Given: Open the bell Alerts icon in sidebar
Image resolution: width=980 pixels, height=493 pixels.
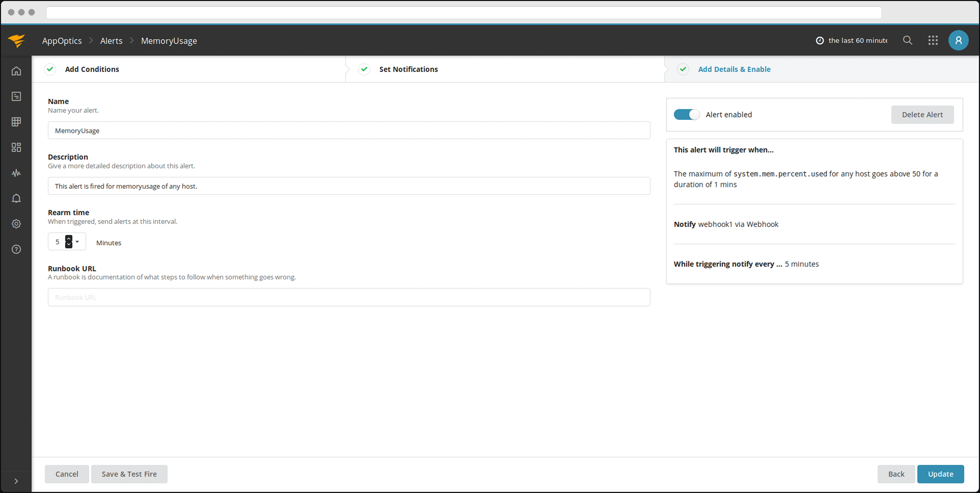Looking at the screenshot, I should (x=16, y=198).
